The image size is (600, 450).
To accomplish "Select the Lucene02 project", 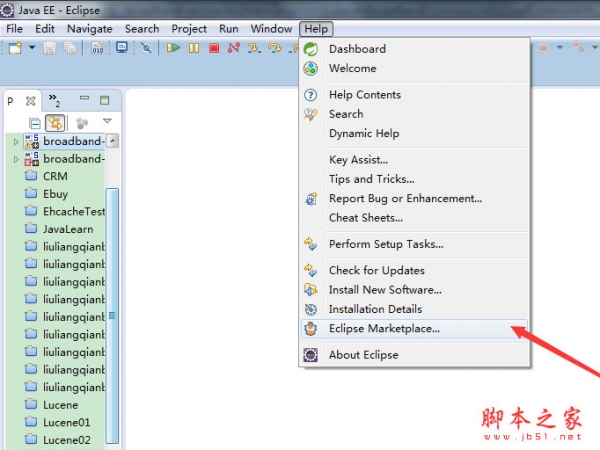I will point(67,440).
